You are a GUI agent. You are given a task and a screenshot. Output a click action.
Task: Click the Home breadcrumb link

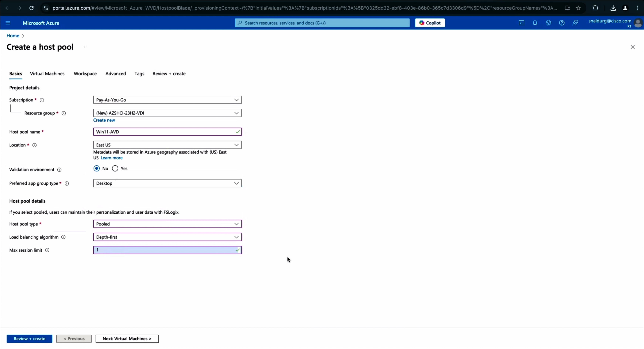point(13,35)
